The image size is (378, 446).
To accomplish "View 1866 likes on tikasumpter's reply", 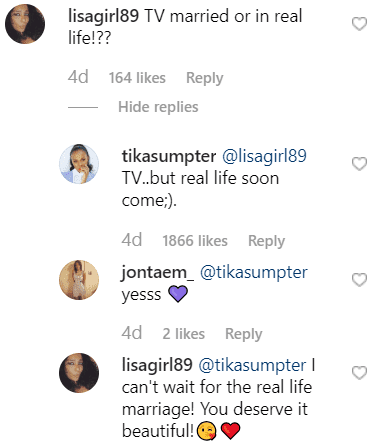I will [195, 241].
